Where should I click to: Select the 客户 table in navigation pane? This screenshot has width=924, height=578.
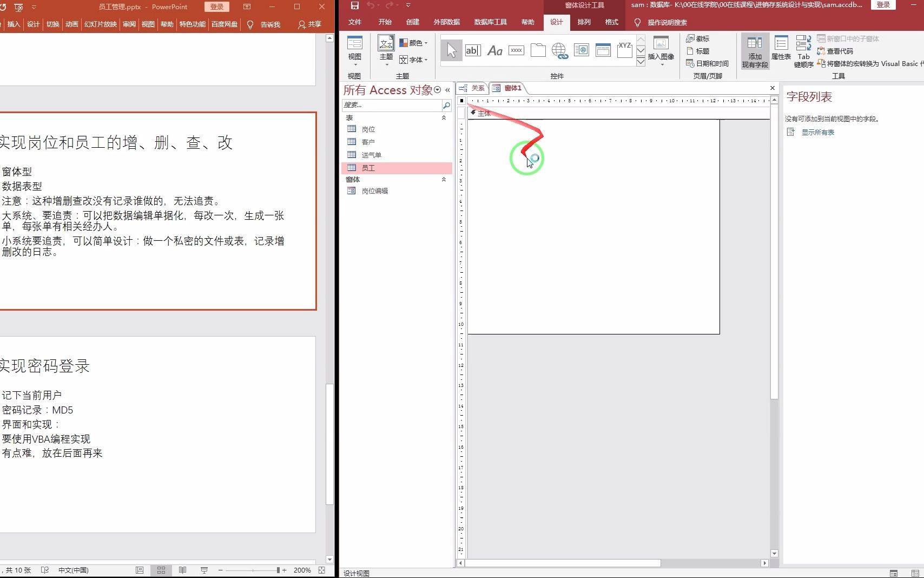point(398,142)
